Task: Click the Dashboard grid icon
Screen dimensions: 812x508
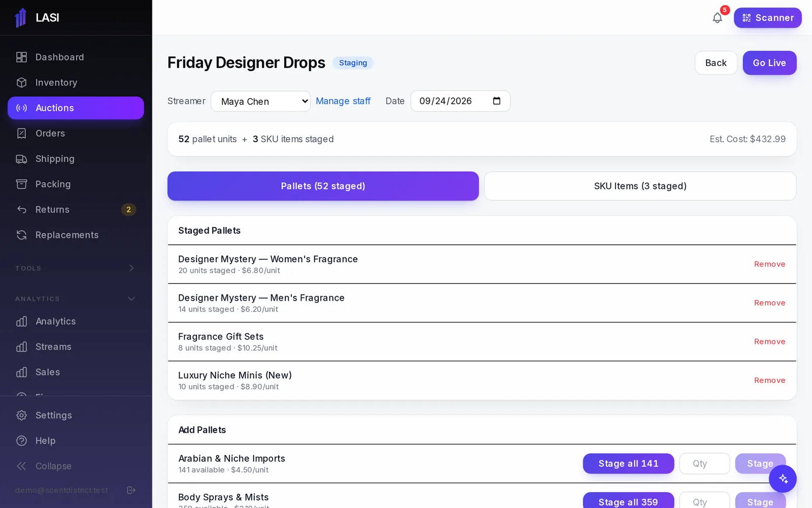Action: [x=21, y=57]
